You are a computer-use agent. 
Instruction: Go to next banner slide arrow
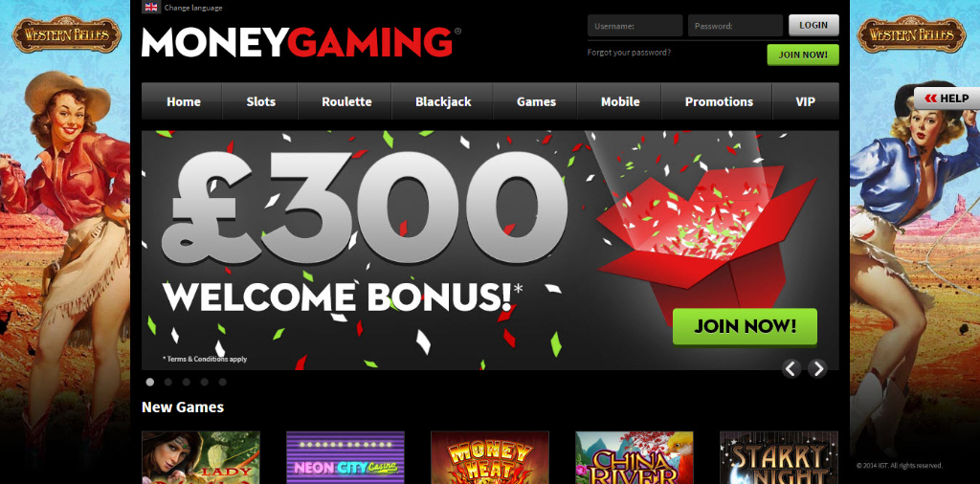coord(817,368)
